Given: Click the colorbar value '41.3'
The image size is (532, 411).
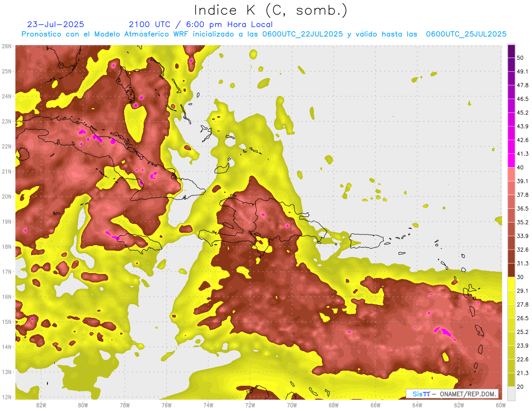Looking at the screenshot, I should 522,154.
